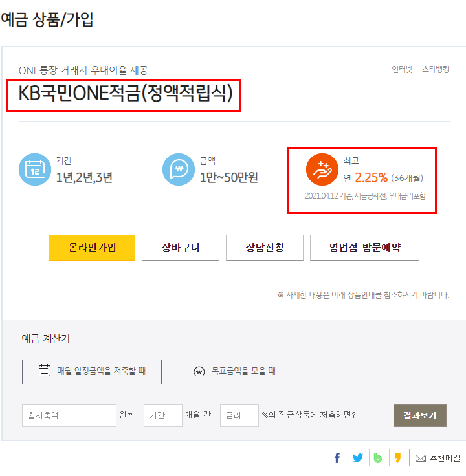Click the won amount speech bubble icon
466x476 pixels.
click(x=178, y=169)
